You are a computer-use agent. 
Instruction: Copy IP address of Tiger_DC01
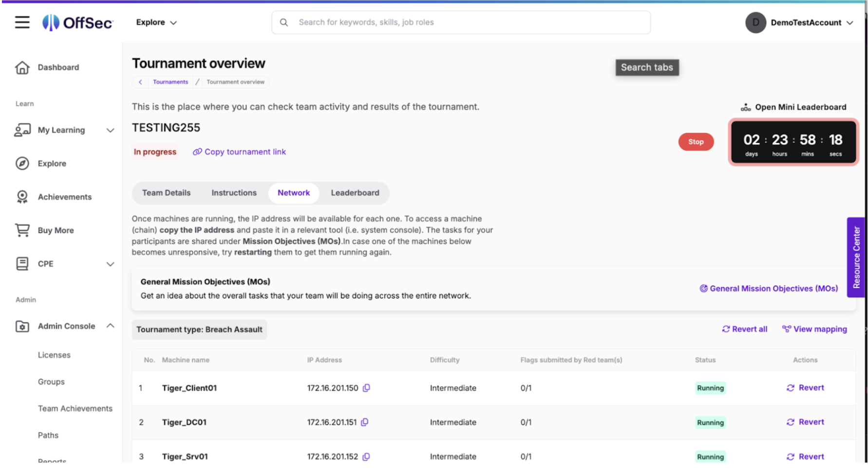point(365,422)
